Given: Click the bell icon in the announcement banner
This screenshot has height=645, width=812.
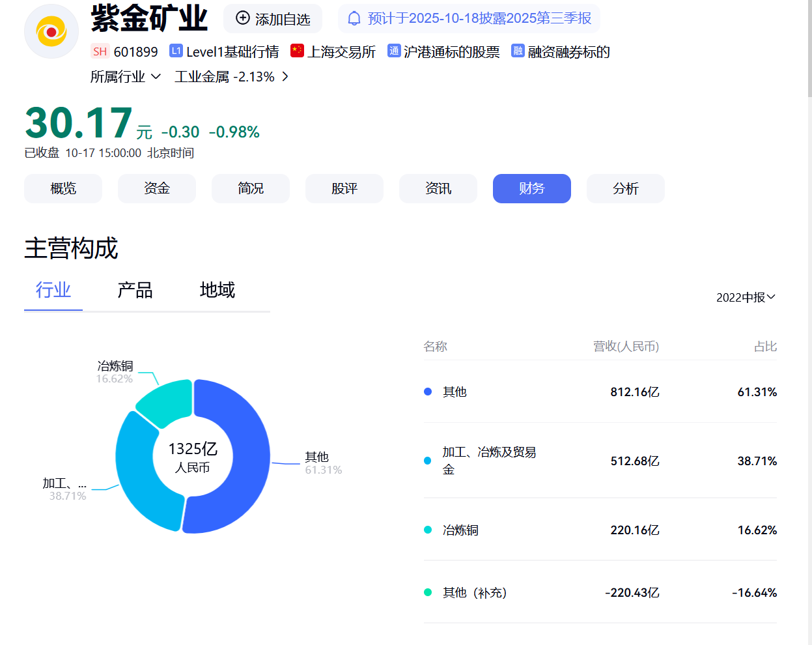Looking at the screenshot, I should pos(354,18).
